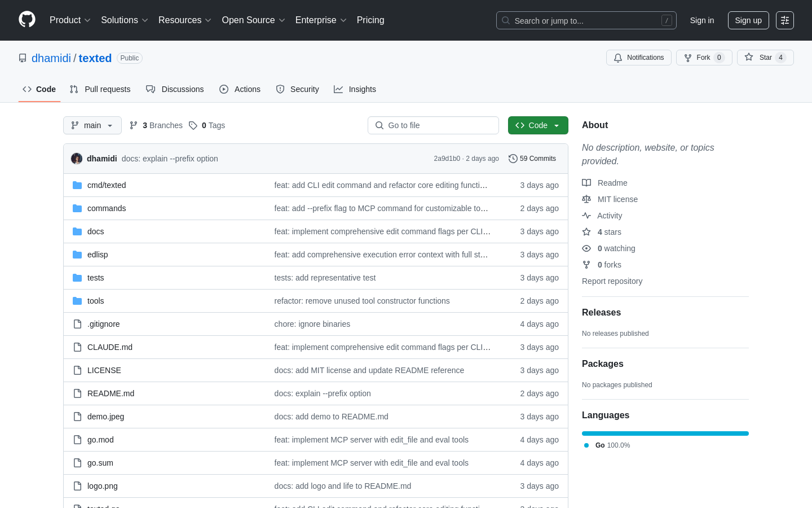Click the logo.png file icon

77,486
